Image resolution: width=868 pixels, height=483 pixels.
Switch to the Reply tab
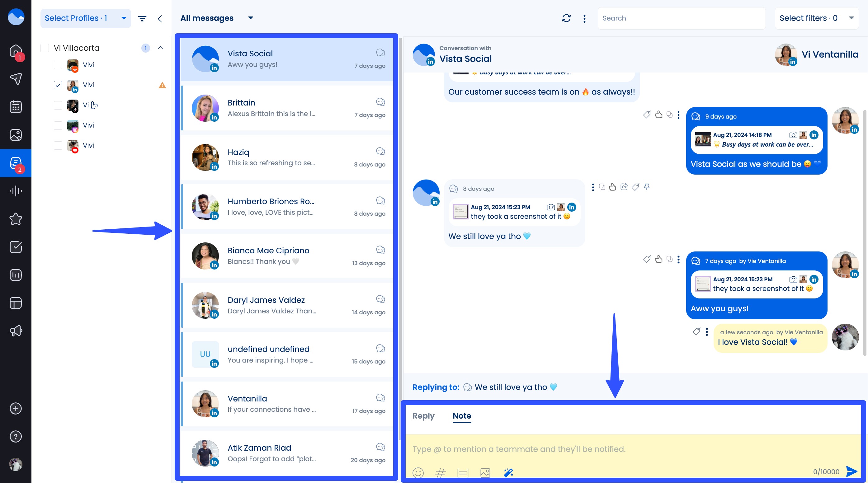click(x=423, y=416)
